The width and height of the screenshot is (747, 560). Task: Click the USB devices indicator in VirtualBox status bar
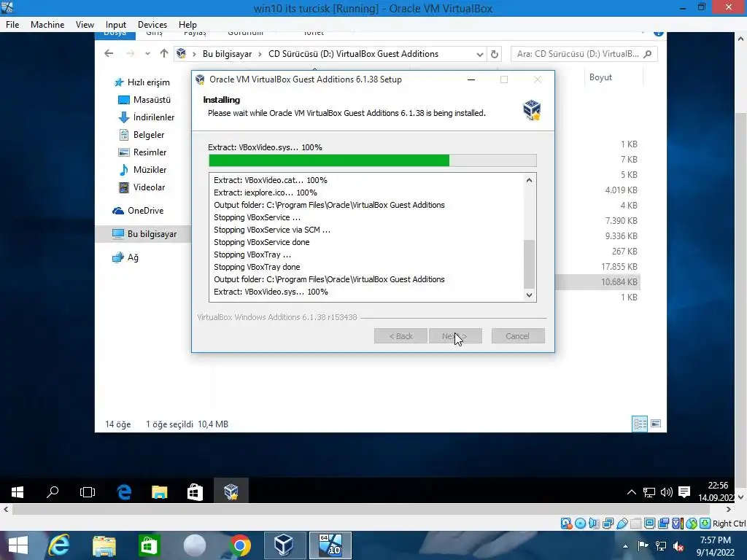[622, 524]
